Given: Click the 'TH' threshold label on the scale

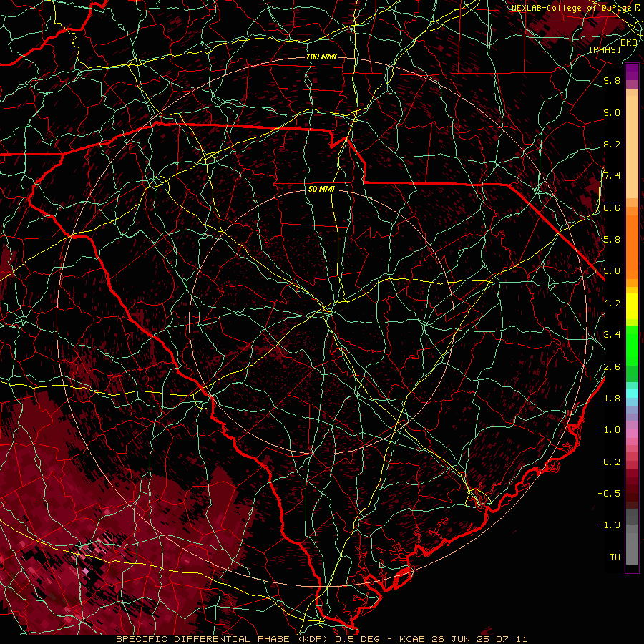Looking at the screenshot, I should click(615, 557).
